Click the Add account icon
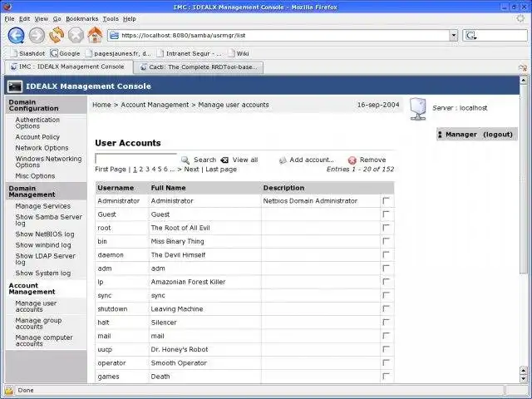The width and height of the screenshot is (532, 399). tap(283, 160)
